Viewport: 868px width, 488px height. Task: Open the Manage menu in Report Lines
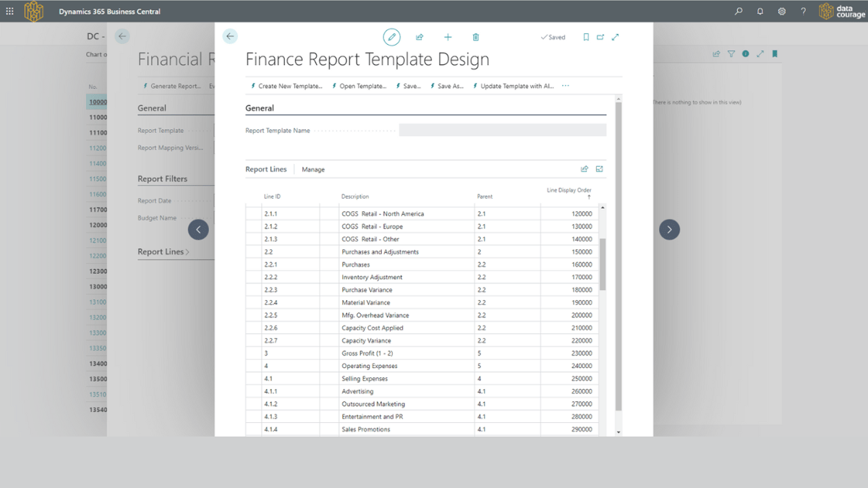click(x=313, y=169)
